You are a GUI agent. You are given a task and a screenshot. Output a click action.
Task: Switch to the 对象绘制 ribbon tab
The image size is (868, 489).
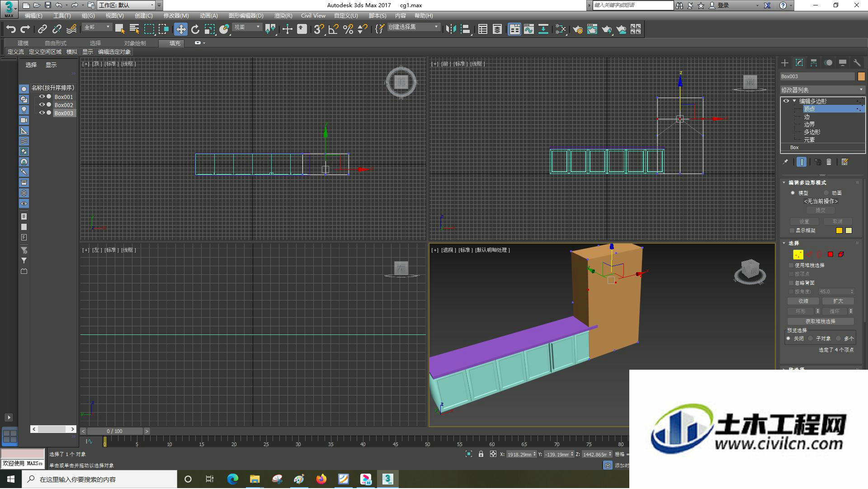tap(135, 43)
